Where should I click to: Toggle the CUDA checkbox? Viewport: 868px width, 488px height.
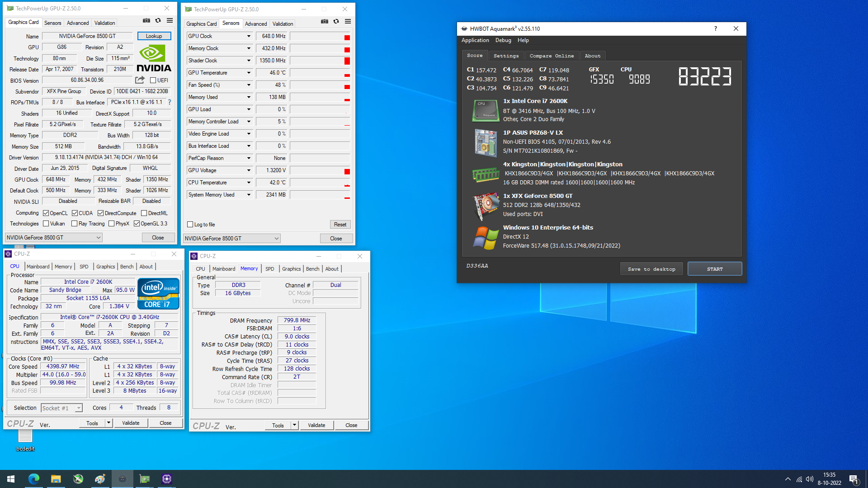coord(75,213)
